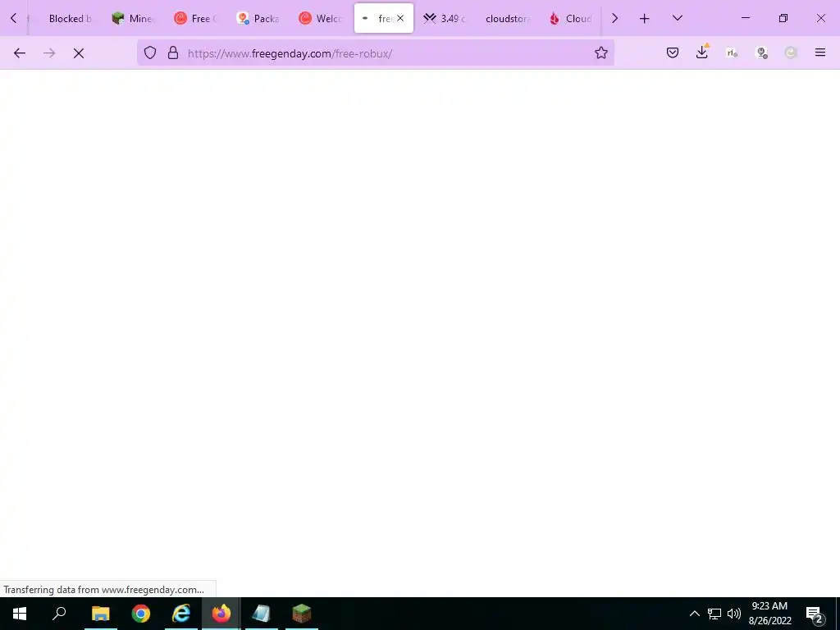Expand the list all tabs dropdown
Image resolution: width=840 pixels, height=630 pixels.
pyautogui.click(x=677, y=18)
